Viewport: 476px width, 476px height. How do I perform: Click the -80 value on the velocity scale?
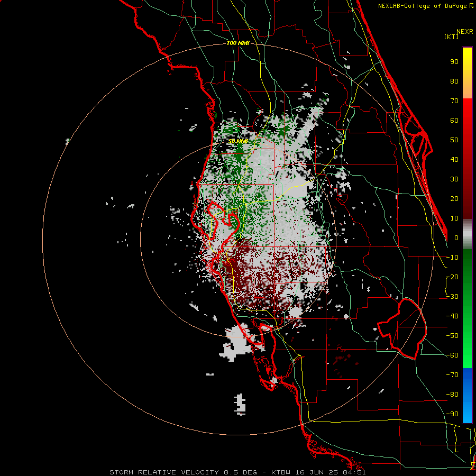pyautogui.click(x=452, y=395)
